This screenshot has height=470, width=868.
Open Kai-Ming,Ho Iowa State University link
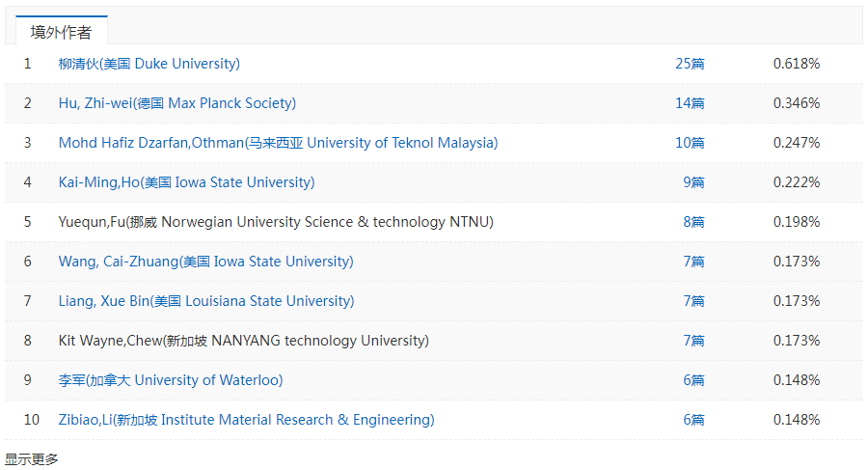[186, 182]
